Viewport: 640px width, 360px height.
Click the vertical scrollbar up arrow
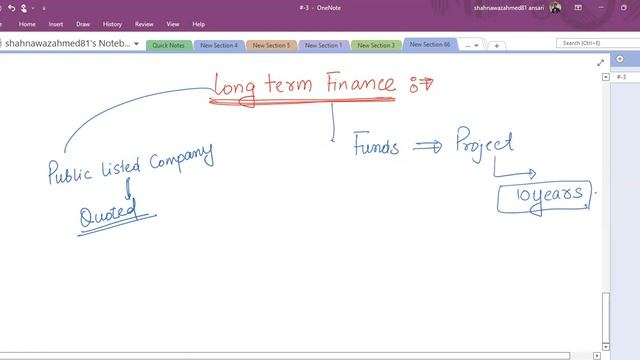point(606,77)
